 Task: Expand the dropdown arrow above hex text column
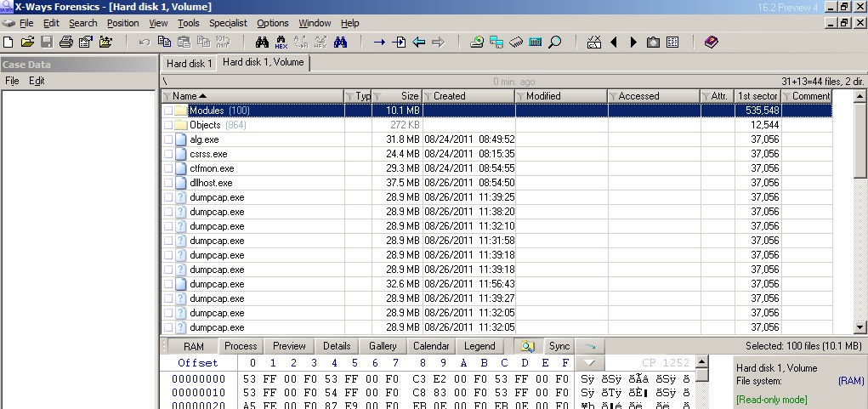(x=589, y=363)
